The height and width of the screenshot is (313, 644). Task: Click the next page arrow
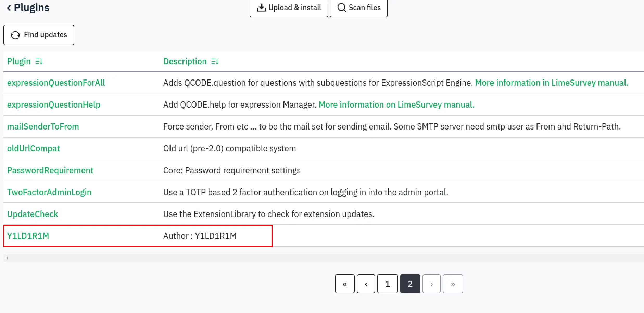tap(432, 284)
